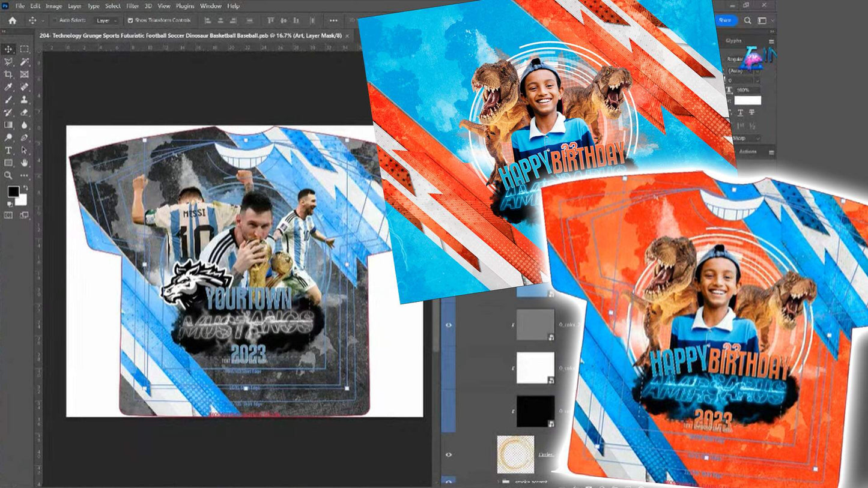Screen dimensions: 868x488
Task: Uncheck Show Transform Controls
Action: pyautogui.click(x=130, y=20)
